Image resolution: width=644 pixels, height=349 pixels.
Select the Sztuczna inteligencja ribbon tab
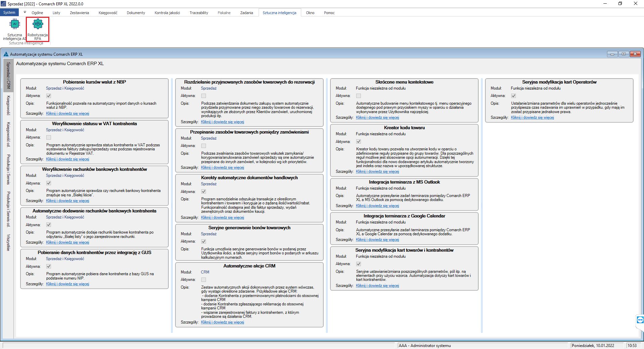point(279,13)
